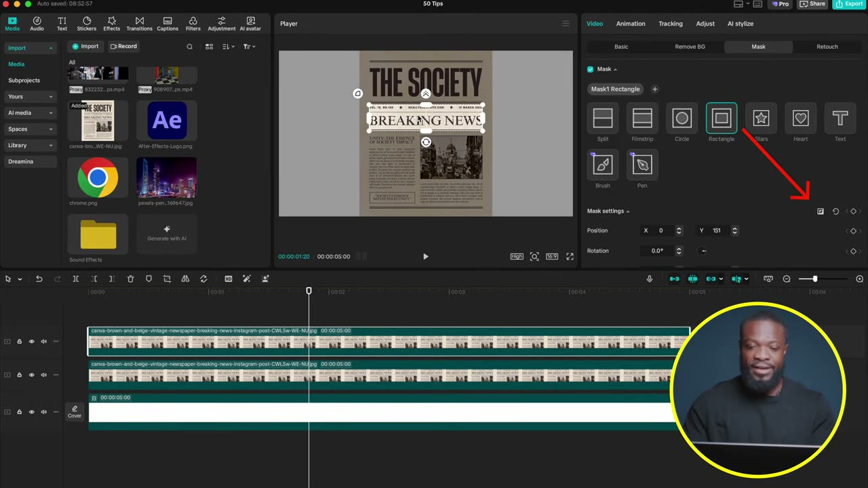
Task: Open the Retouch sub-tab
Action: (827, 47)
